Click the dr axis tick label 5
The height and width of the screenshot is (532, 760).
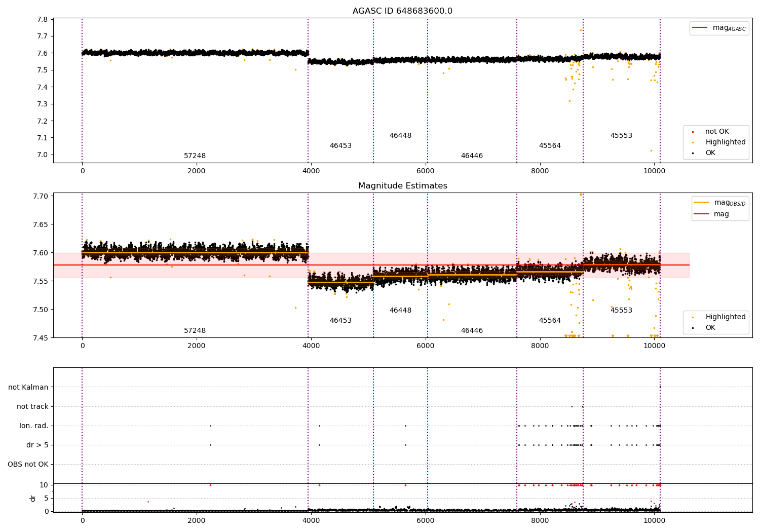(46, 498)
